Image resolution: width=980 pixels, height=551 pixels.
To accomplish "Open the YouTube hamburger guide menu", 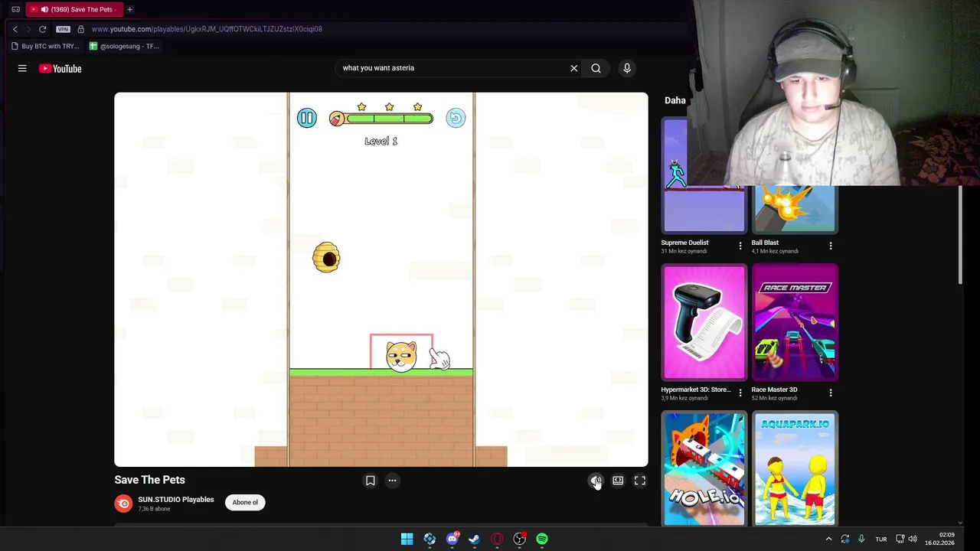I will pyautogui.click(x=22, y=68).
